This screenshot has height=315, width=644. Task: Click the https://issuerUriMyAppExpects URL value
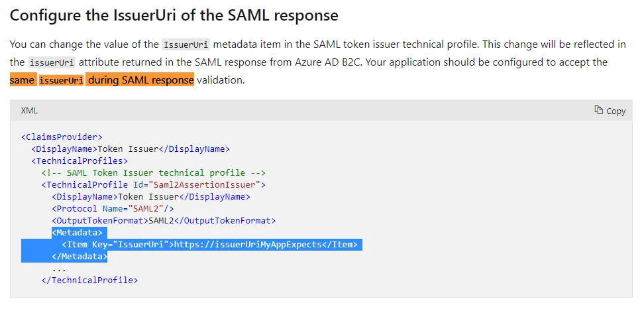pyautogui.click(x=248, y=244)
